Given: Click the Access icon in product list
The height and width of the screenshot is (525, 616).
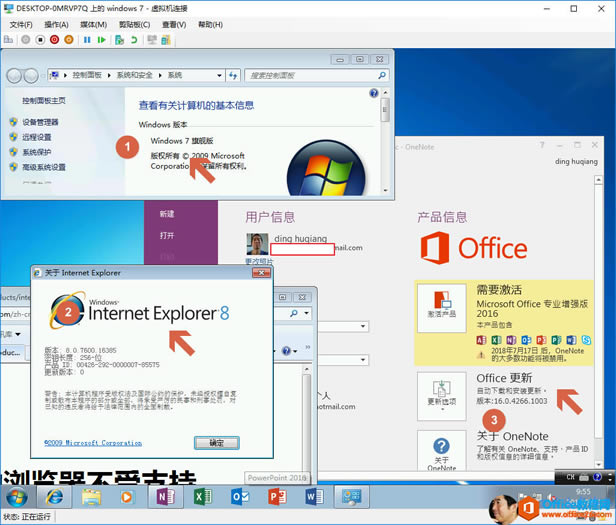Looking at the screenshot, I should pos(481,340).
